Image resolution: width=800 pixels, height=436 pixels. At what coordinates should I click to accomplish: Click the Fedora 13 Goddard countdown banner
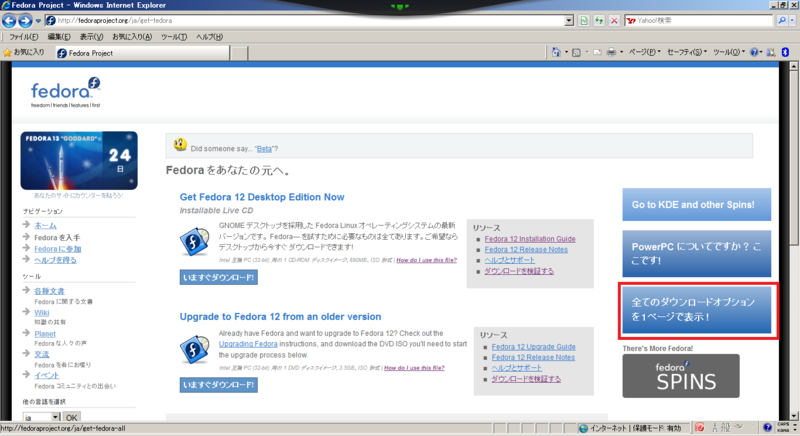79,161
